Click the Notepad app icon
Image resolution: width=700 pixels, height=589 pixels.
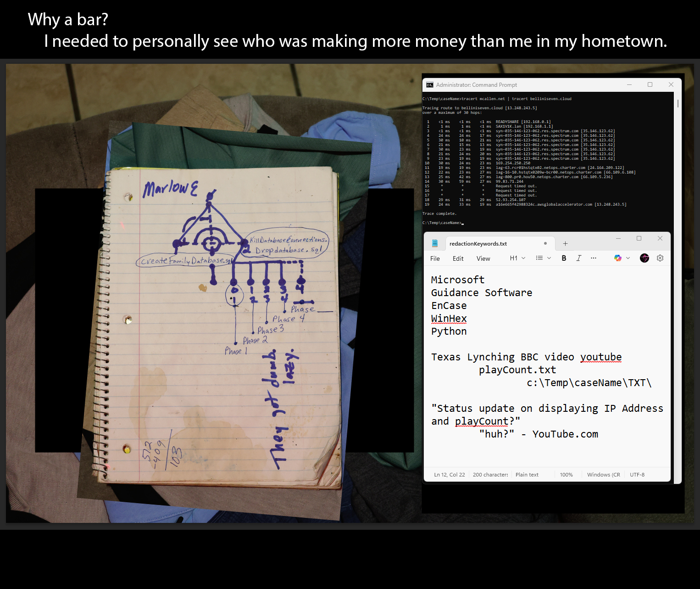[435, 243]
